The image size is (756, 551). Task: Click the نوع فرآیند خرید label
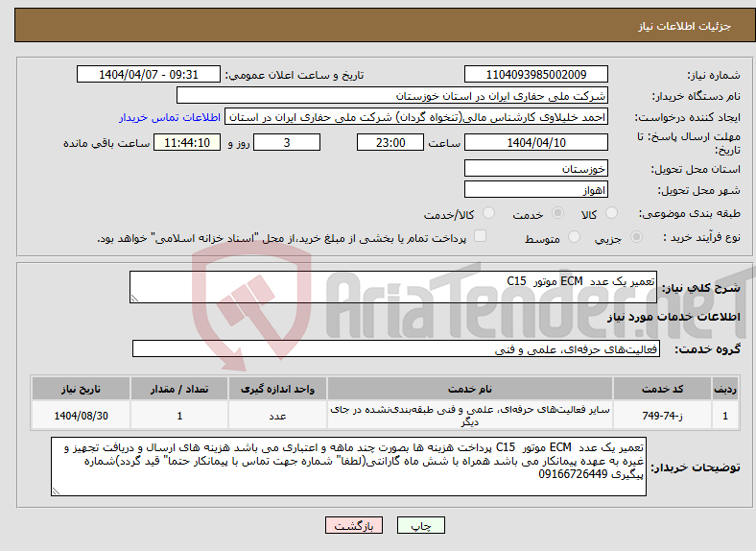[701, 237]
